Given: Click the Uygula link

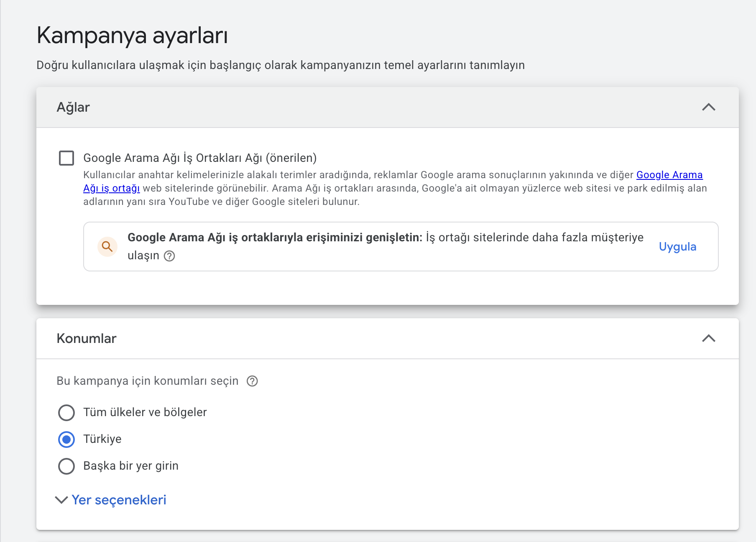Looking at the screenshot, I should (x=677, y=247).
